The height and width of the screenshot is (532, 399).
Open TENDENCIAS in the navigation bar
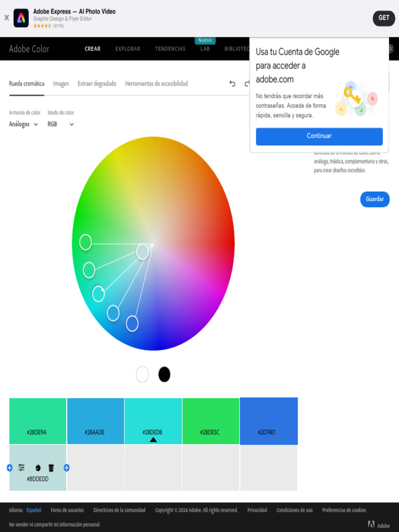pyautogui.click(x=170, y=49)
